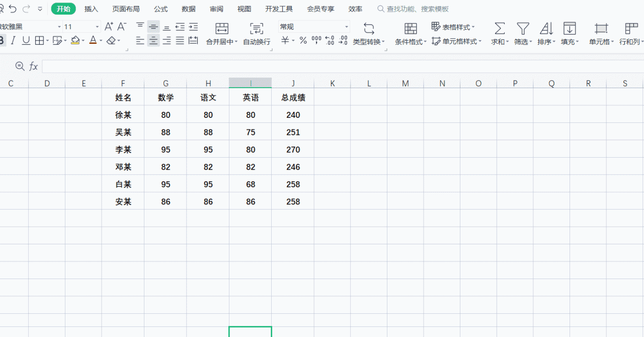Image resolution: width=644 pixels, height=337 pixels.
Task: Click the Undo arrow icon
Action: click(13, 9)
